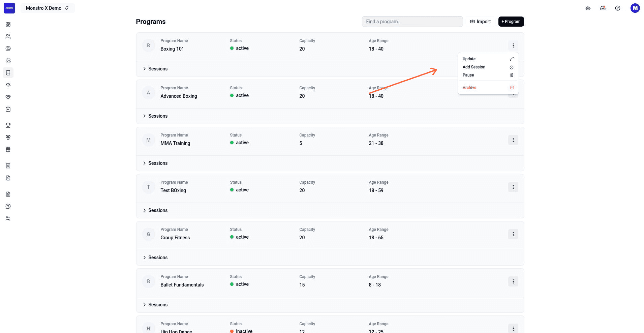The height and width of the screenshot is (333, 644).
Task: Click the capacity value 5 for MMA Training
Action: click(x=301, y=143)
